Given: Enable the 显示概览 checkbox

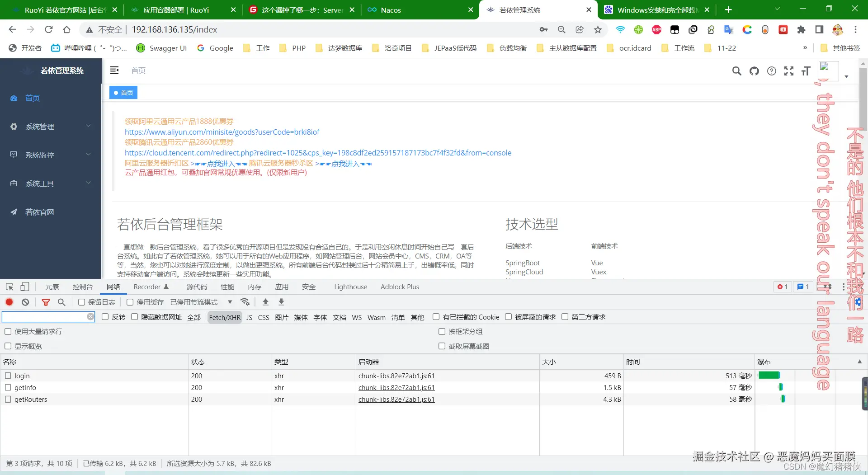Looking at the screenshot, I should 8,346.
